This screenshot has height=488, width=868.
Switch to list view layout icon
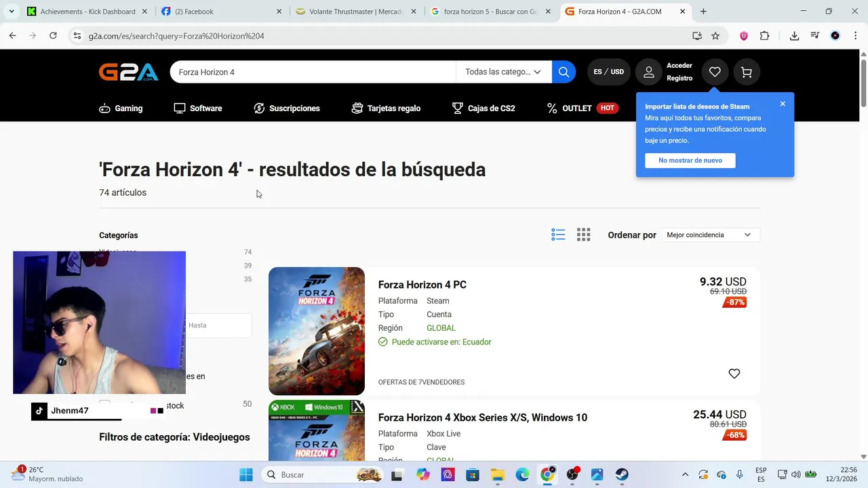(x=558, y=235)
